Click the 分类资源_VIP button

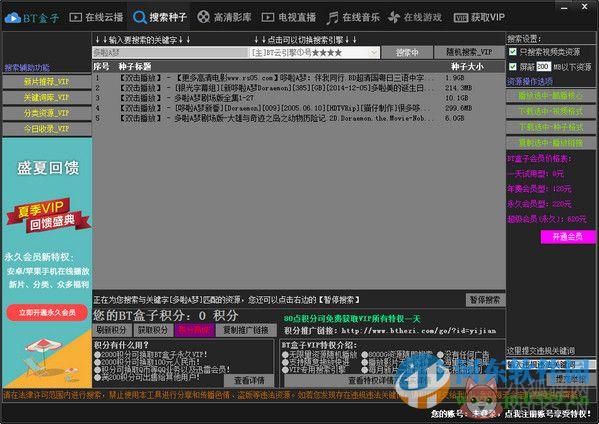(47, 113)
